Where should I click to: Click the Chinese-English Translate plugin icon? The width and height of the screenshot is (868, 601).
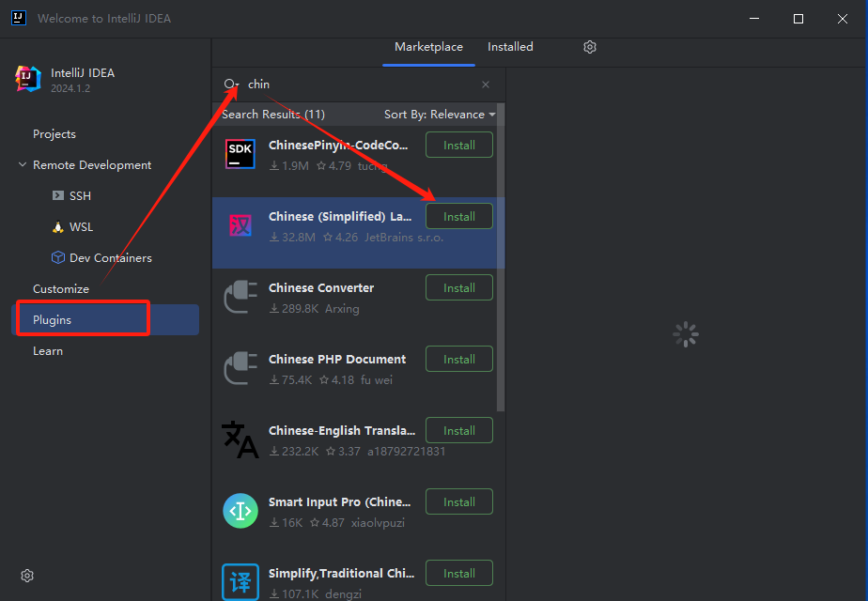click(240, 439)
